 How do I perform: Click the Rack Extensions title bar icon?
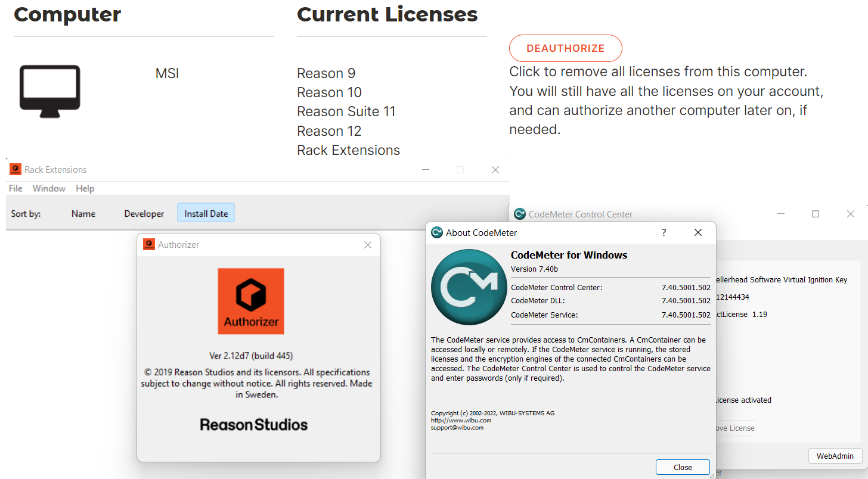pyautogui.click(x=15, y=169)
